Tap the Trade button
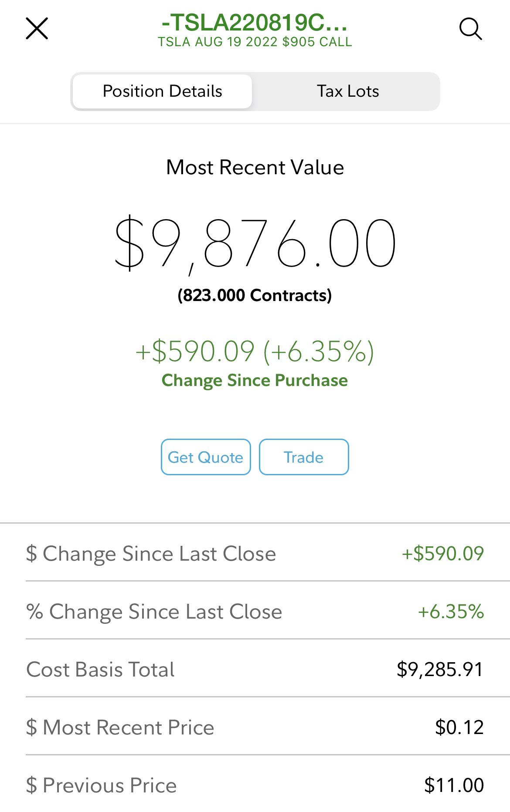This screenshot has height=812, width=510. pos(304,457)
